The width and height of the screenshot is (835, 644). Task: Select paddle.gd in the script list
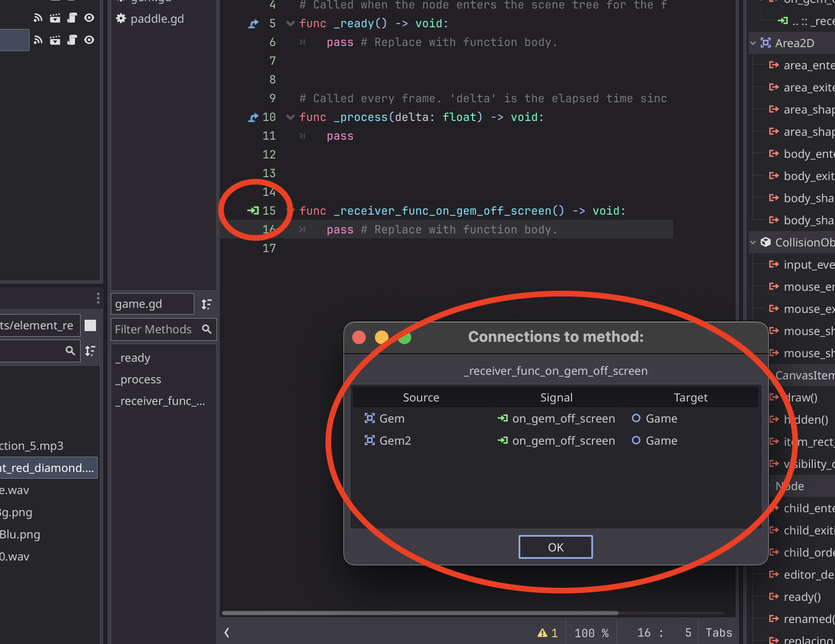pos(157,18)
